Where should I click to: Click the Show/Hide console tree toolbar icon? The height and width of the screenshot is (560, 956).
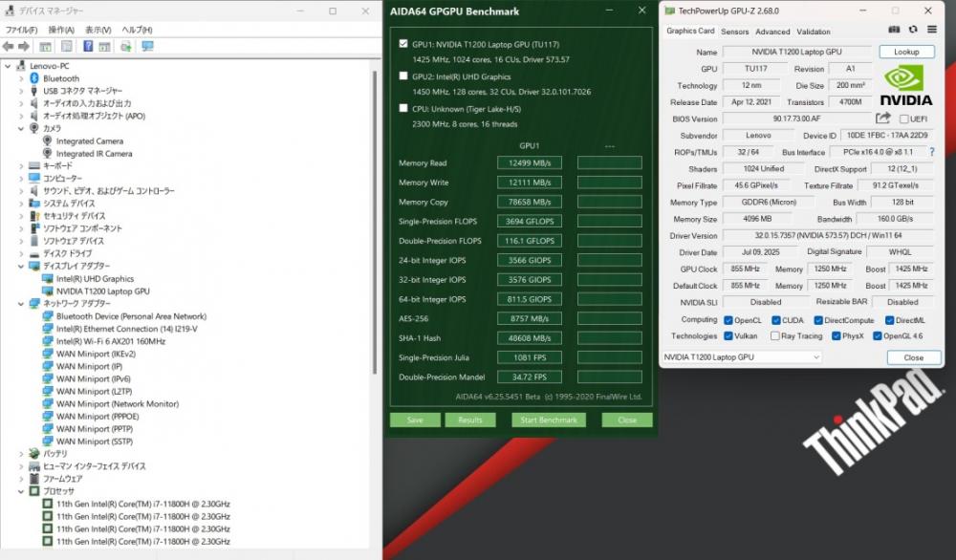[45, 46]
